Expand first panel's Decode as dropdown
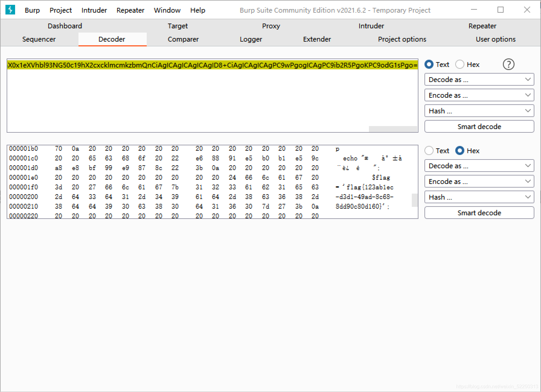 coord(479,80)
